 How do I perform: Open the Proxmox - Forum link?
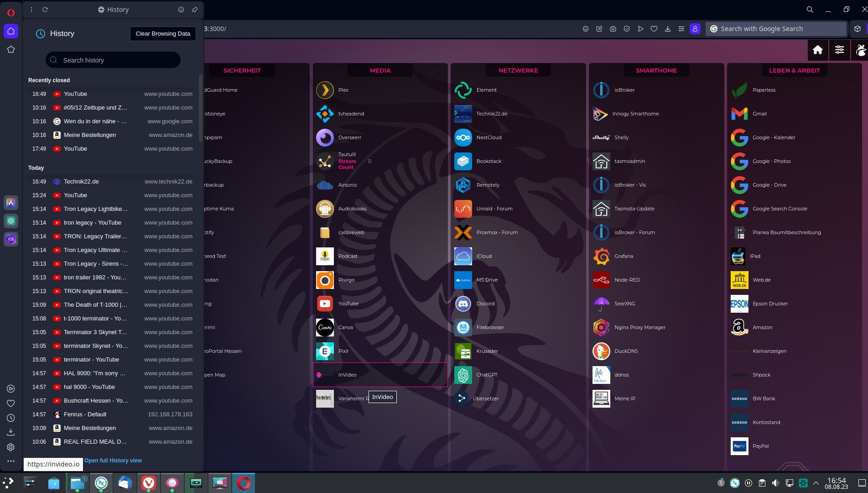(497, 232)
